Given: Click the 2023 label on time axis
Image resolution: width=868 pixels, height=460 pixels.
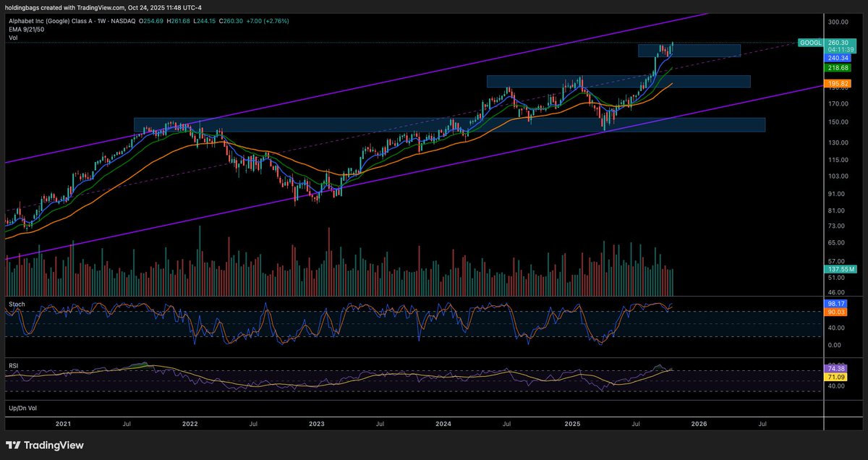Looking at the screenshot, I should tap(316, 424).
